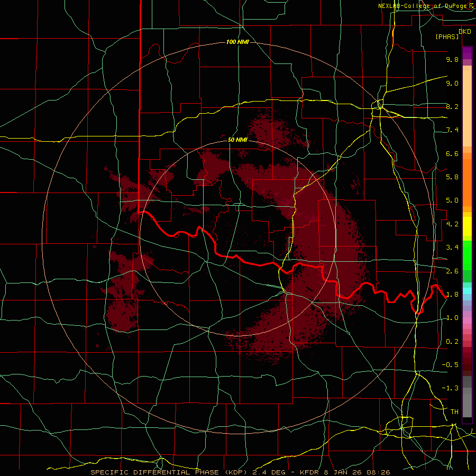476x476 pixels.
Task: Click the purple swatch atop the color scale
Action: click(467, 53)
